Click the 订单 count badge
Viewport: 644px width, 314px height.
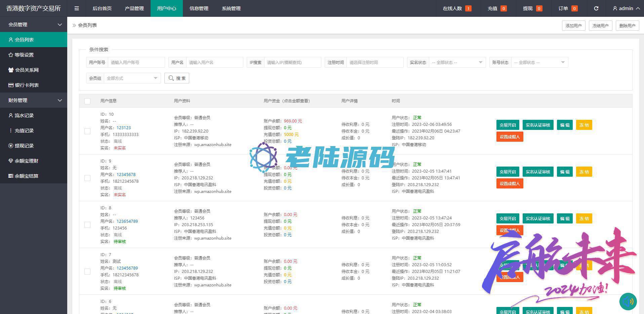click(574, 8)
